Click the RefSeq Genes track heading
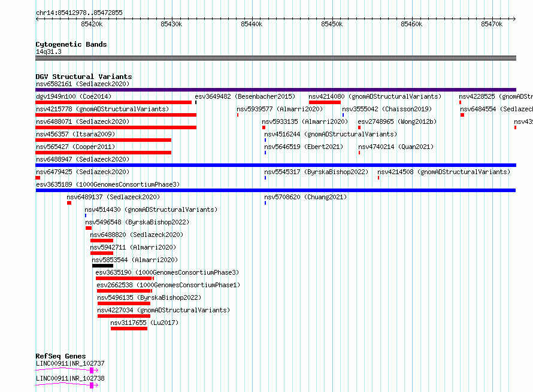The width and height of the screenshot is (533, 392). [60, 356]
